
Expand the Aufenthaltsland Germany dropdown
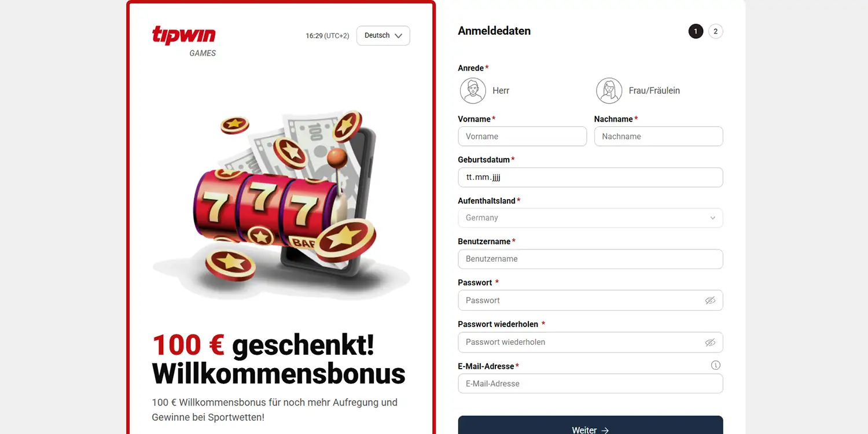(590, 218)
